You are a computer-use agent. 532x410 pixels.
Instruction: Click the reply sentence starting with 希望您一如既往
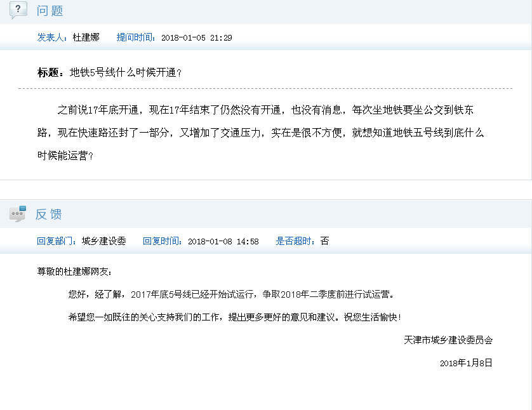pos(235,317)
